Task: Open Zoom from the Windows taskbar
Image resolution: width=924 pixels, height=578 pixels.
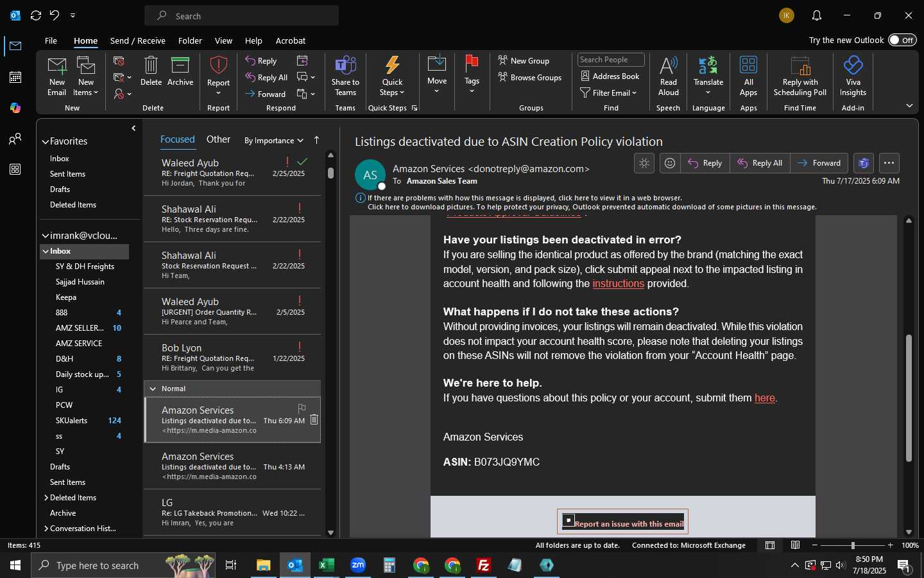Action: (358, 565)
